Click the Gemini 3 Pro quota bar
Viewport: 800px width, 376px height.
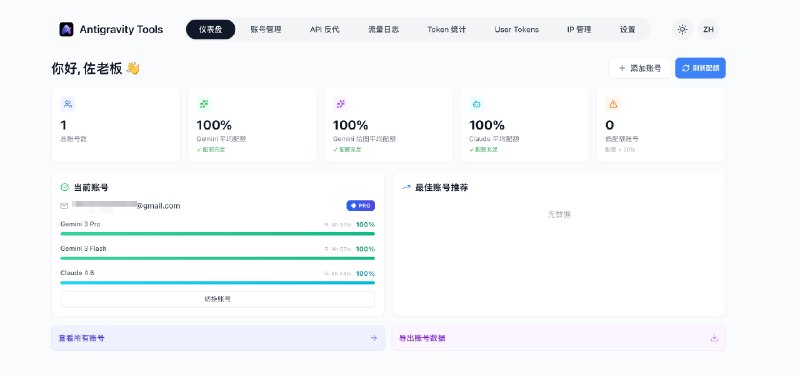[x=217, y=234]
